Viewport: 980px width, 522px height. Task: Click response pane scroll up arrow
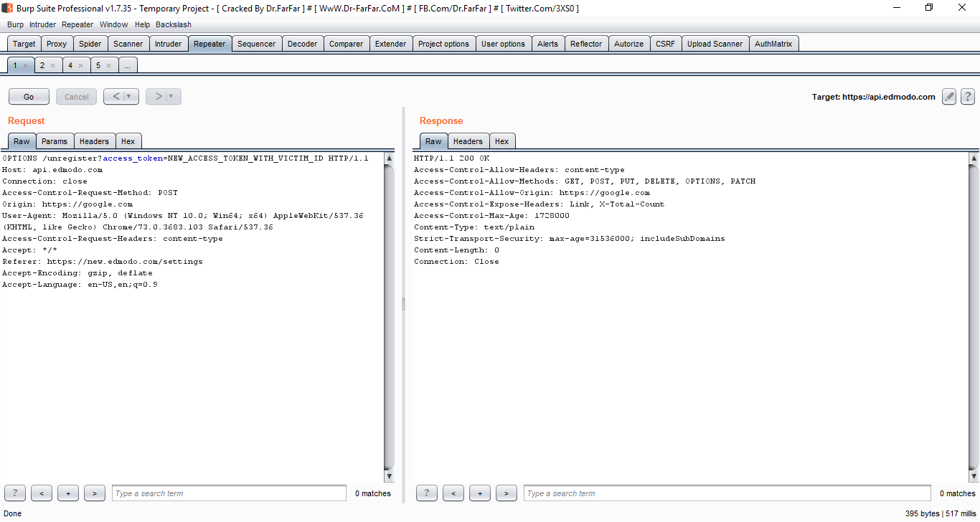973,158
